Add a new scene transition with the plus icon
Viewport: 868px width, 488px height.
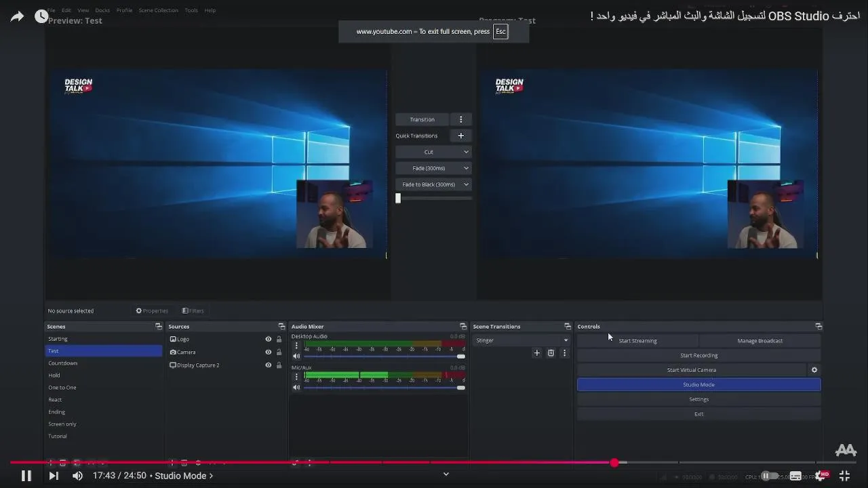pyautogui.click(x=537, y=353)
